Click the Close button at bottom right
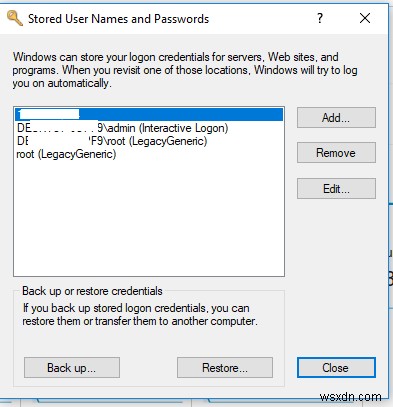This screenshot has height=407, width=393. (336, 368)
